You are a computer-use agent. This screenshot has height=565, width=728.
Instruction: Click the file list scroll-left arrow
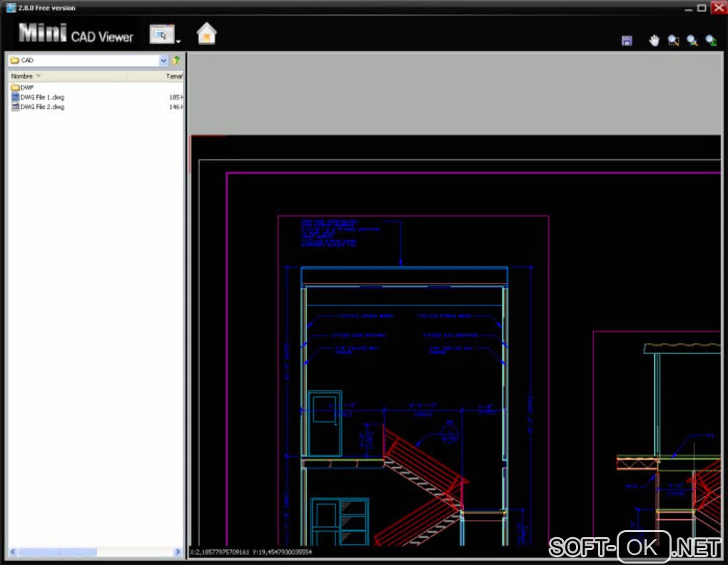coord(13,552)
